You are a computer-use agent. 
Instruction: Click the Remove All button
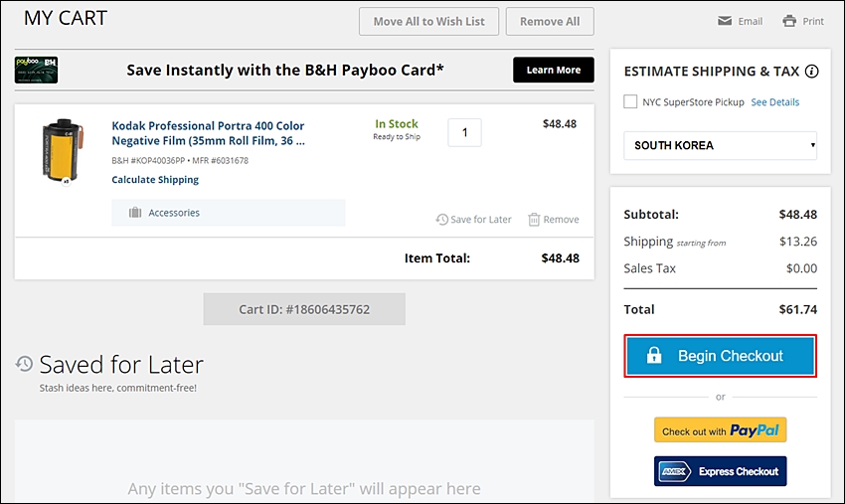tap(550, 22)
